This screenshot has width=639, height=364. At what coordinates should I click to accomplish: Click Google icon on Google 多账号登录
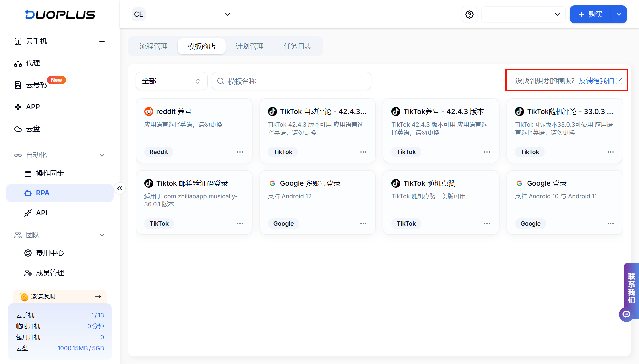point(272,183)
